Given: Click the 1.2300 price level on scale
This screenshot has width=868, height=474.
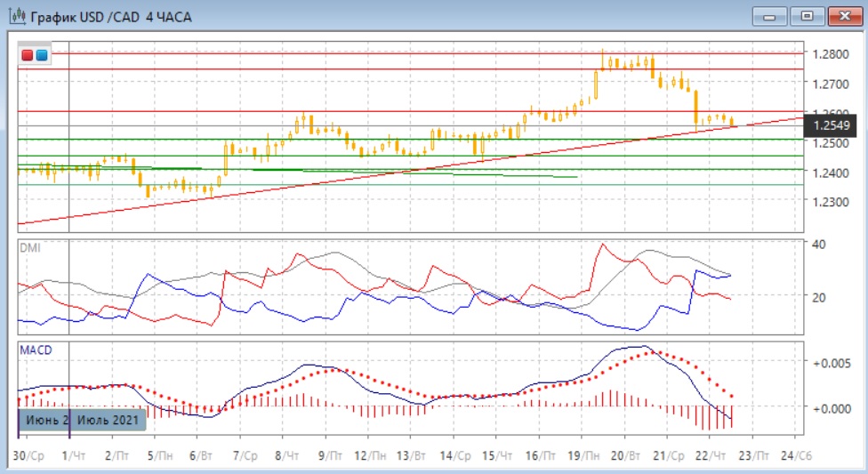Looking at the screenshot, I should [829, 202].
